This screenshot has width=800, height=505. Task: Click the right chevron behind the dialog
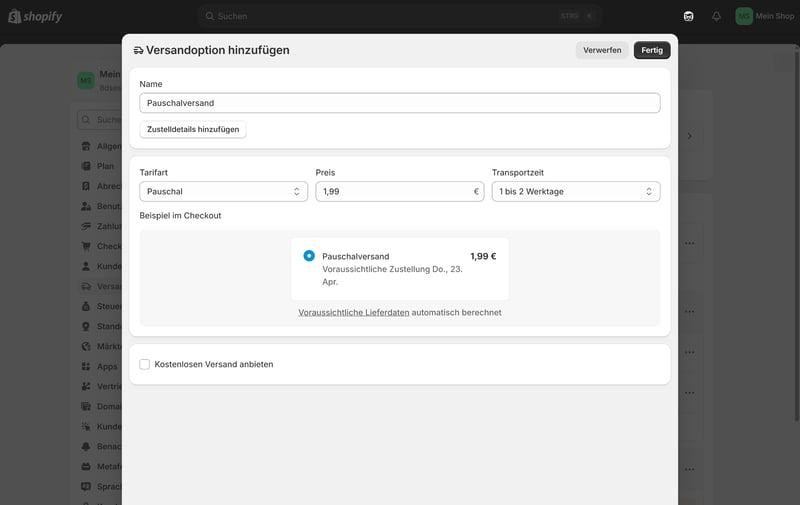[688, 136]
